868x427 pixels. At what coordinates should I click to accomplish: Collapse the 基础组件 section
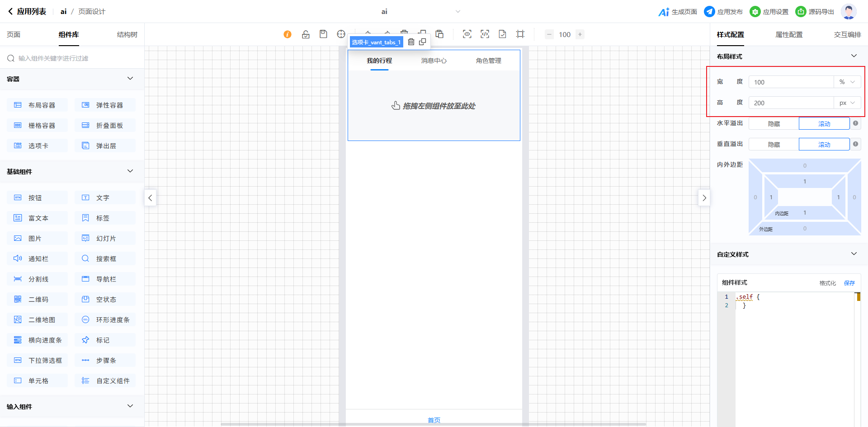click(130, 171)
